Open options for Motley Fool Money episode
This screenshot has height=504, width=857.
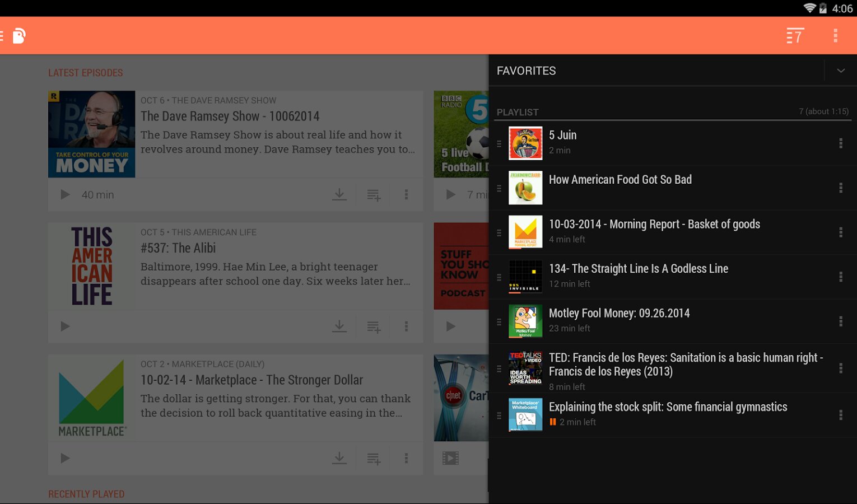tap(841, 321)
